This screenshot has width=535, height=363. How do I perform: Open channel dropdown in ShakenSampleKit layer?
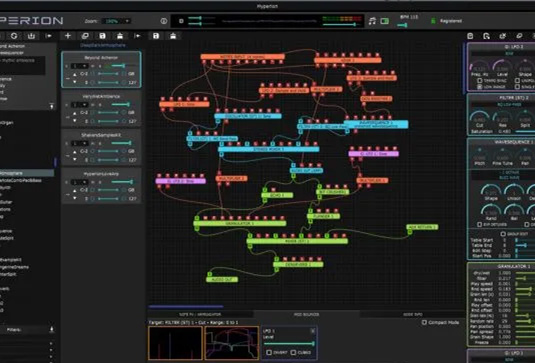(79, 143)
